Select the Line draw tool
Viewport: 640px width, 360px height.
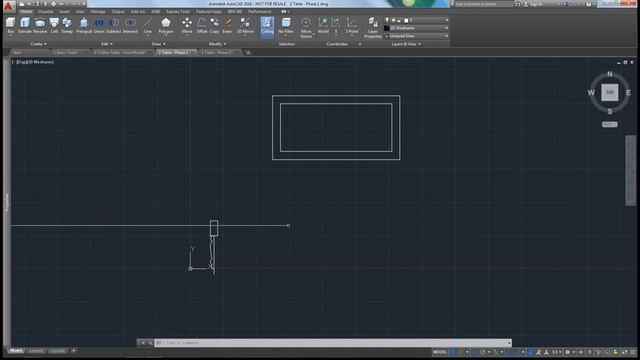click(x=148, y=25)
